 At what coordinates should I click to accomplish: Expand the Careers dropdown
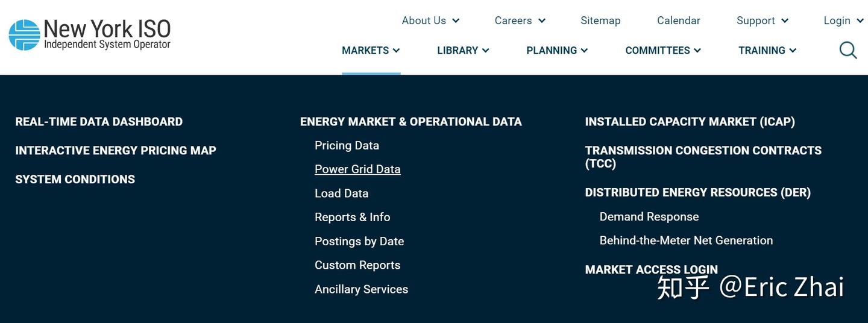520,20
